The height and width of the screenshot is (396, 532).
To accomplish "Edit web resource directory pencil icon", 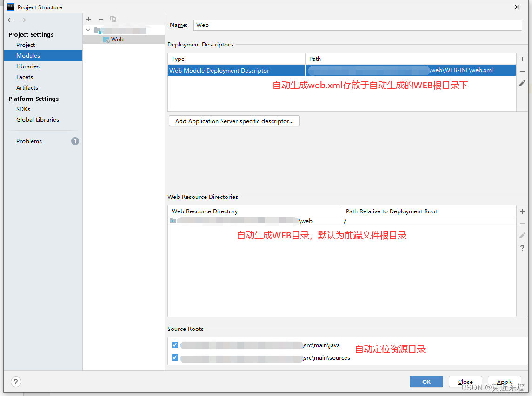I will (522, 236).
